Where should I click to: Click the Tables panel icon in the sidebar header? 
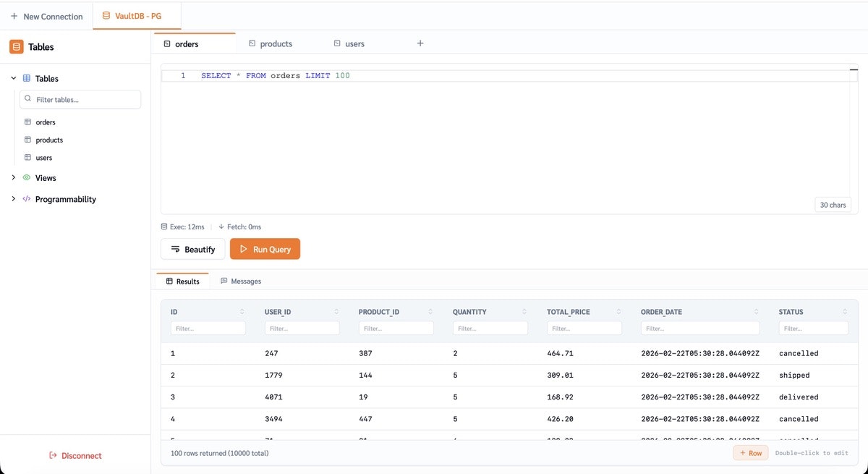[15, 46]
